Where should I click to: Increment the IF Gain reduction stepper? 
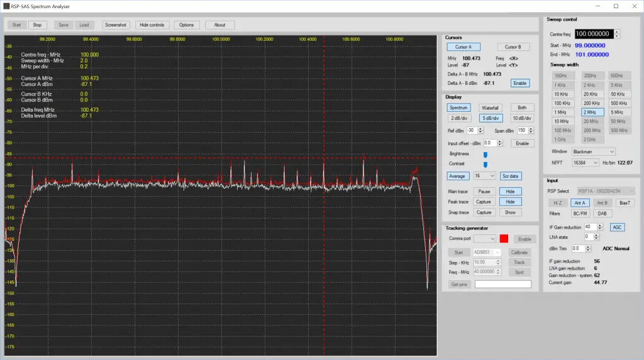(x=600, y=225)
